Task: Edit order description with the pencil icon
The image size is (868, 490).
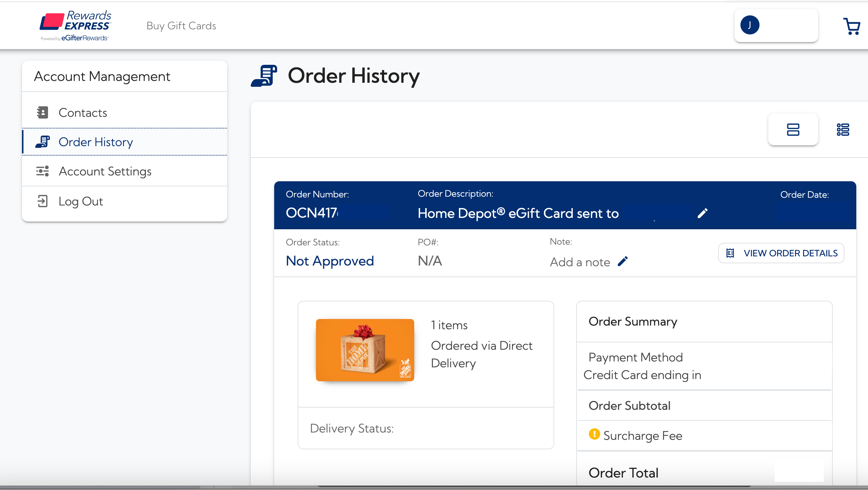Action: [702, 213]
